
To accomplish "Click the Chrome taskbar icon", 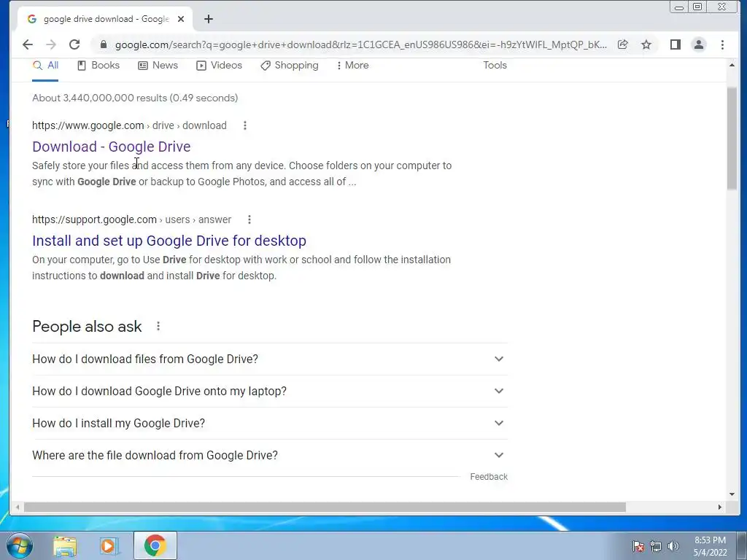I will (x=155, y=545).
